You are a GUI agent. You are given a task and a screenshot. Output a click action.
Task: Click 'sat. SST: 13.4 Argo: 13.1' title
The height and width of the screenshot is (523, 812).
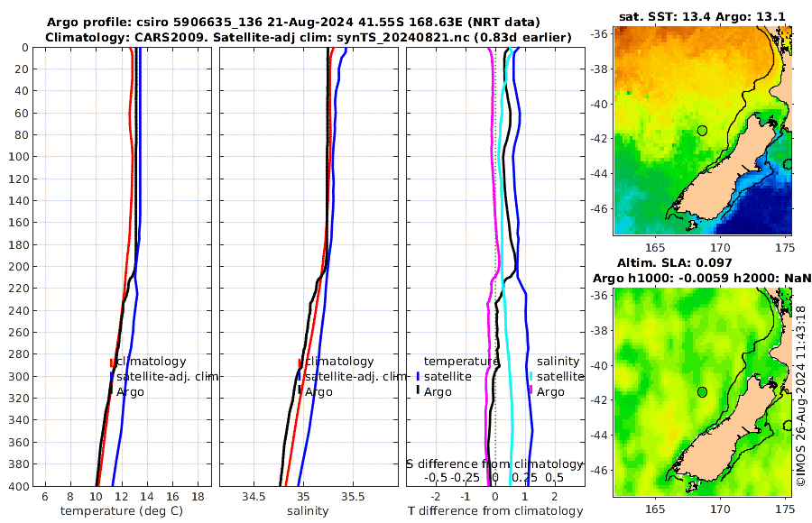coord(702,16)
